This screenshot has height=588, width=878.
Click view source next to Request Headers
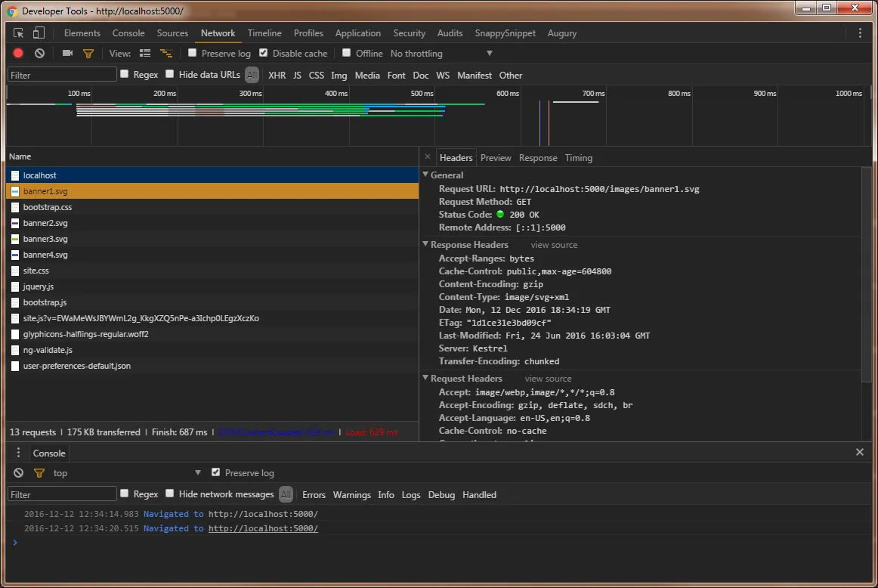coord(548,379)
